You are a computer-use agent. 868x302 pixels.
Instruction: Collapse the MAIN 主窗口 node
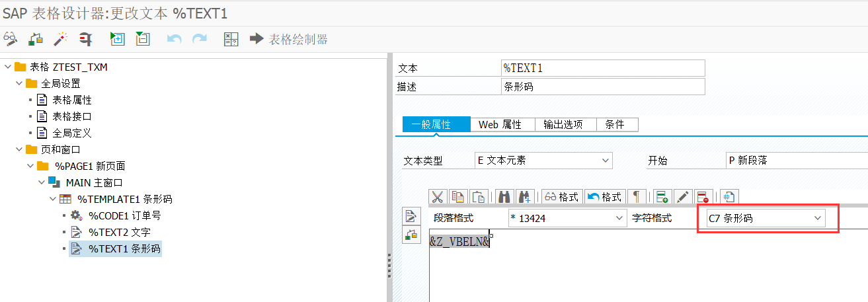click(41, 182)
